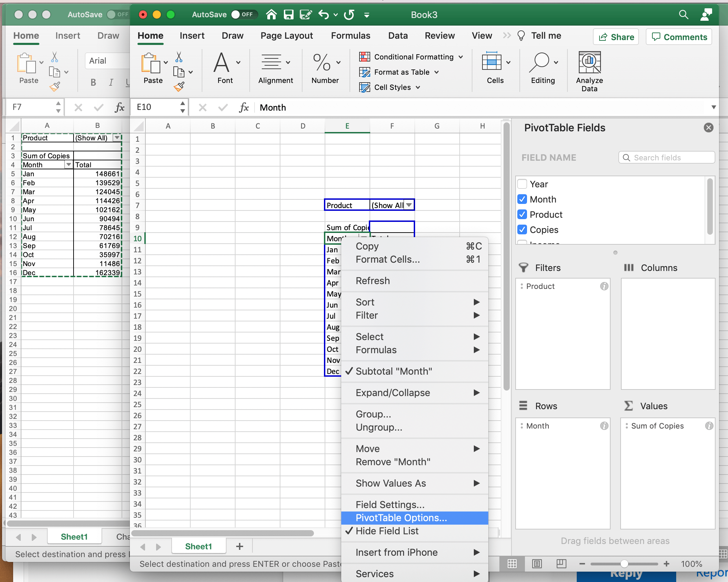Uncheck the Product field checkbox
728x582 pixels.
(522, 214)
